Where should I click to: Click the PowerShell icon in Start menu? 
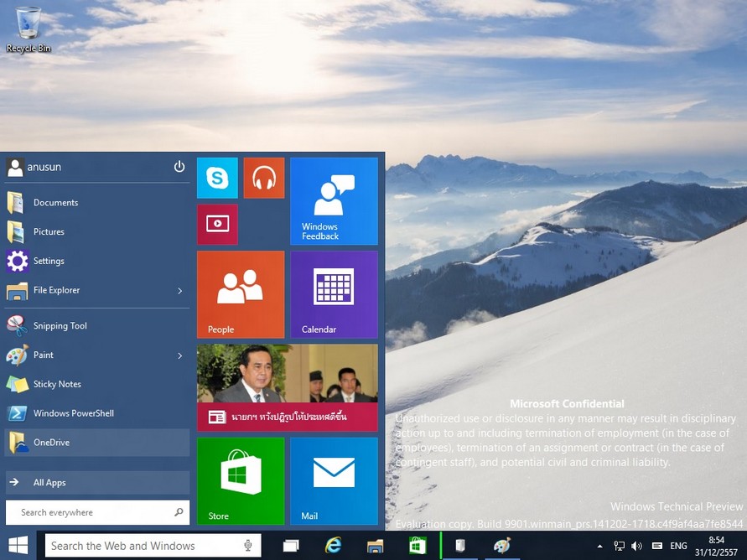tap(17, 413)
